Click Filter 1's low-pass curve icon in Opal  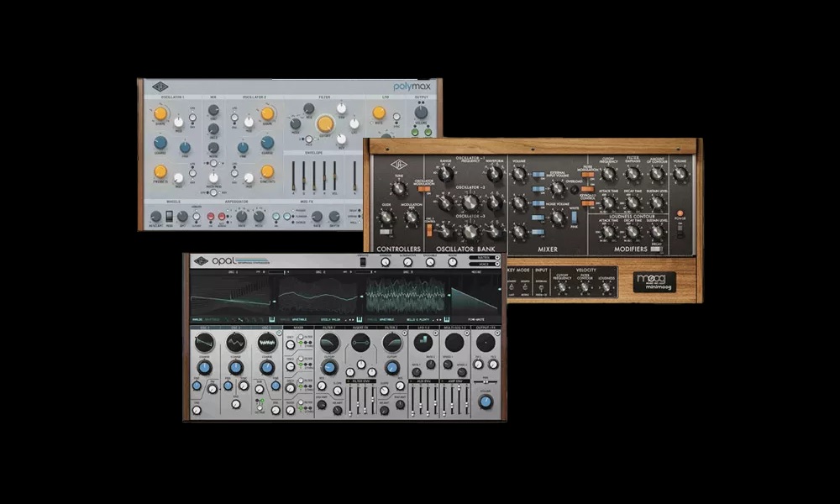[x=329, y=343]
